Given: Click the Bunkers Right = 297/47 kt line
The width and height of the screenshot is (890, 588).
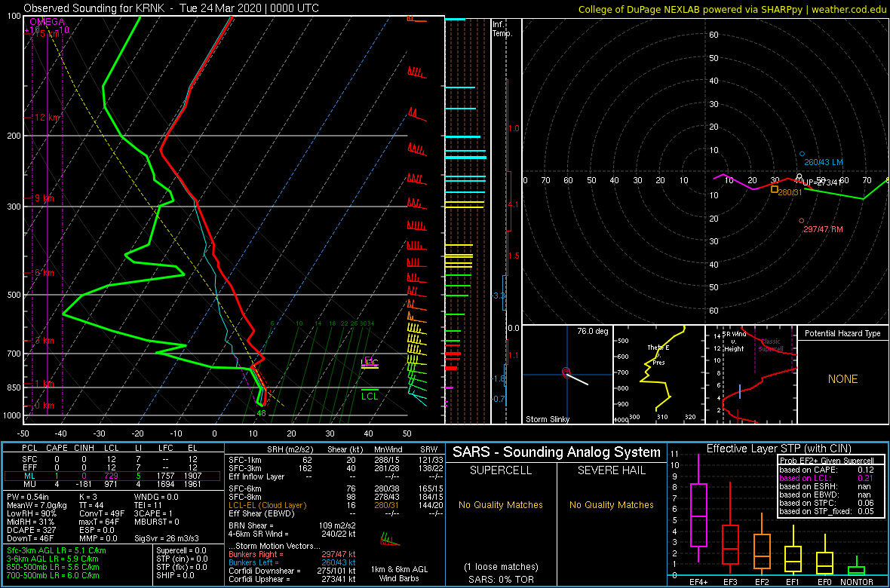Looking at the screenshot, I should coord(292,555).
